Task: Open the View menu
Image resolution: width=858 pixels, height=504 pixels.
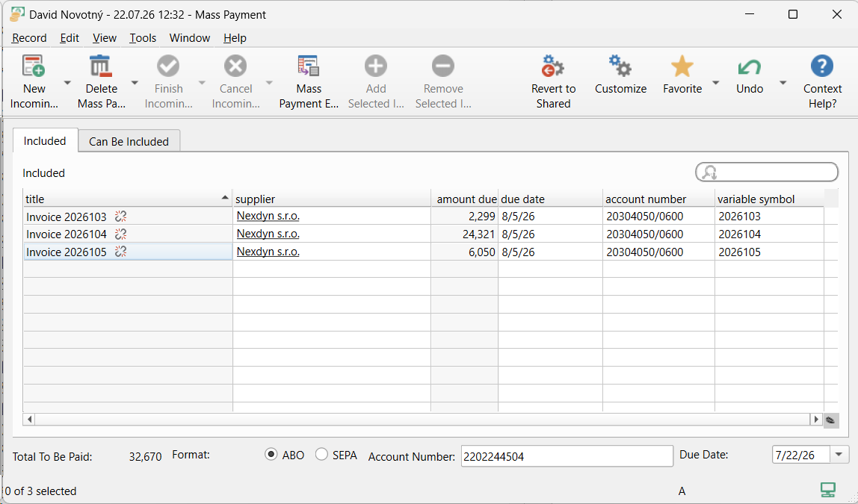Action: 104,38
